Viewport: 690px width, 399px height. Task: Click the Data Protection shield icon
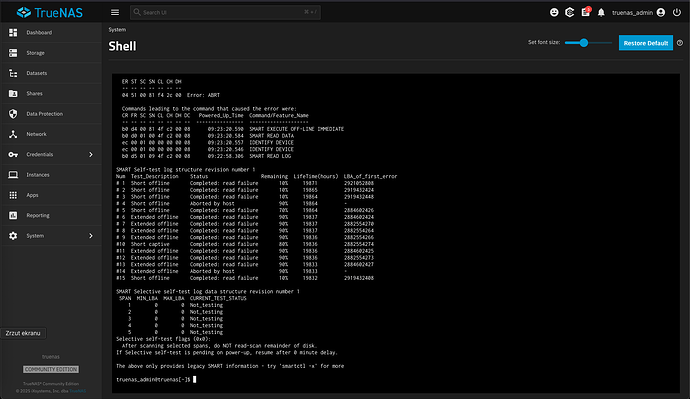pyautogui.click(x=13, y=113)
